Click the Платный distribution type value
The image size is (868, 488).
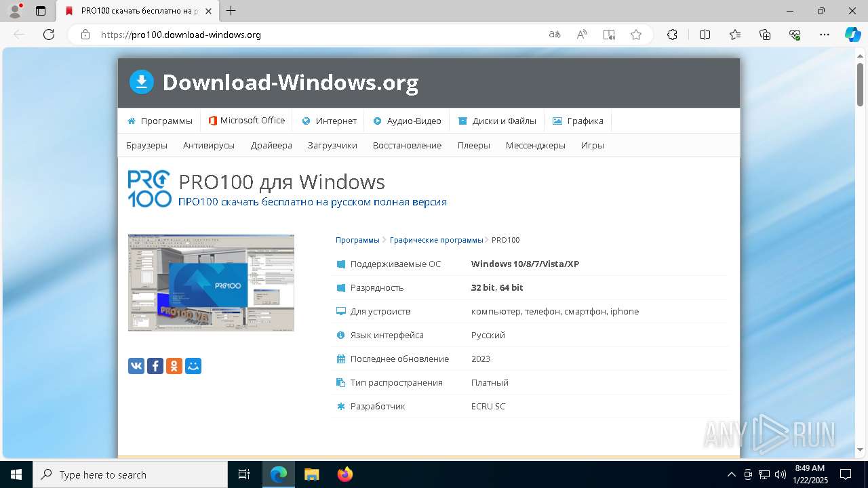click(x=490, y=382)
